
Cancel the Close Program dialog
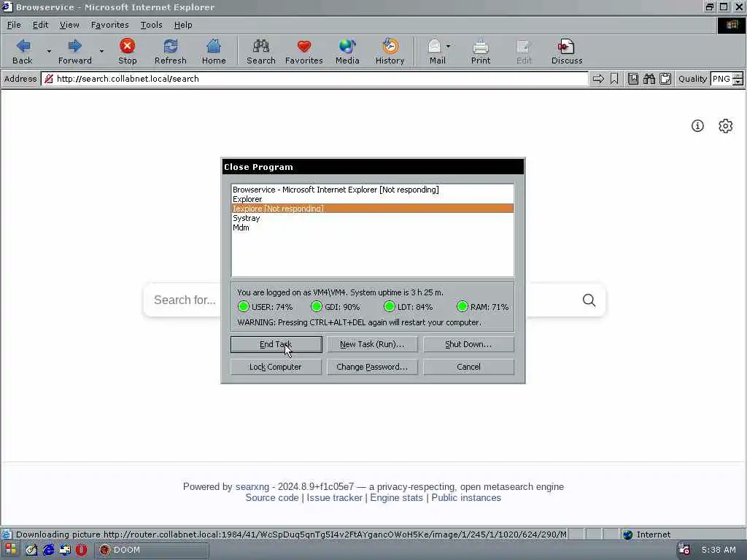[x=468, y=367]
